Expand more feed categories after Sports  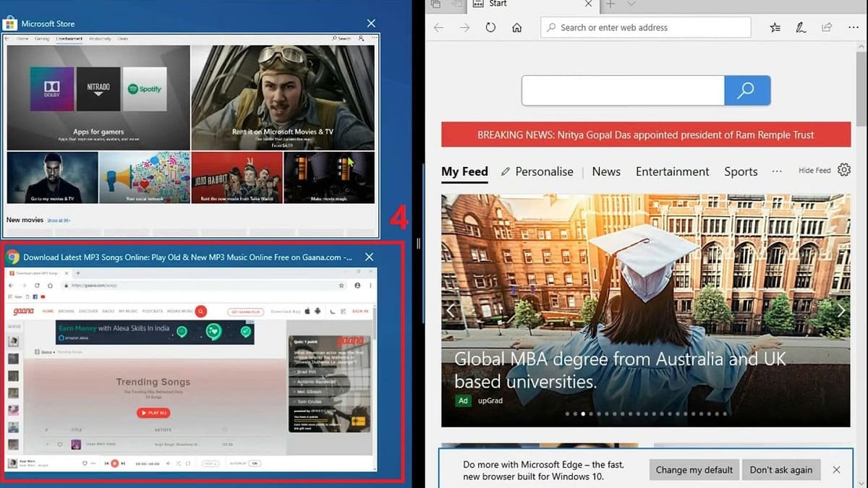(777, 171)
